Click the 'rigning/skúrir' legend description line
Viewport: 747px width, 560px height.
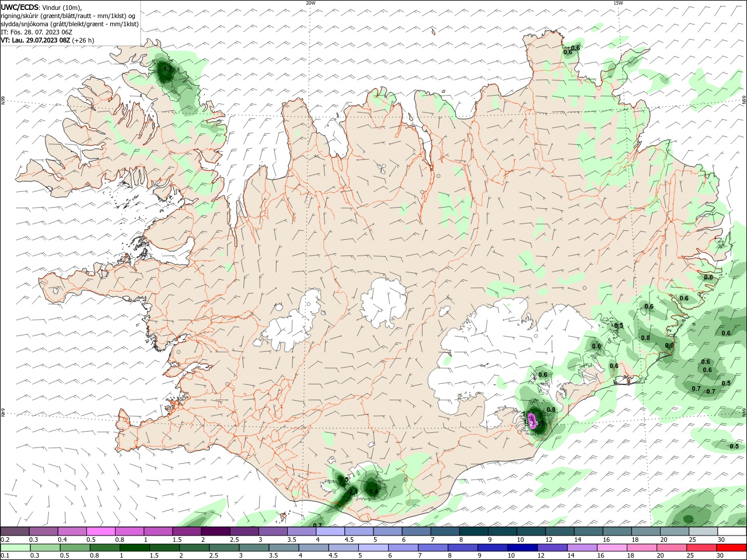click(x=68, y=16)
